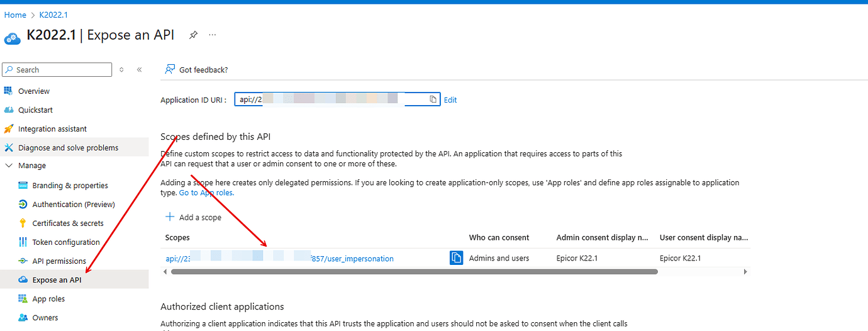Click the Who can consent column header
The height and width of the screenshot is (331, 868).
[499, 238]
